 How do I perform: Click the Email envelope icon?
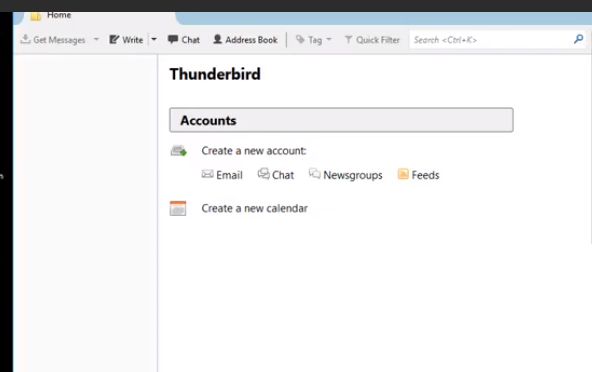207,174
